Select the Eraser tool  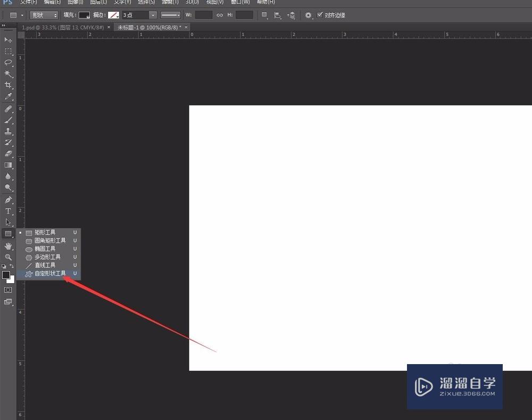point(7,154)
